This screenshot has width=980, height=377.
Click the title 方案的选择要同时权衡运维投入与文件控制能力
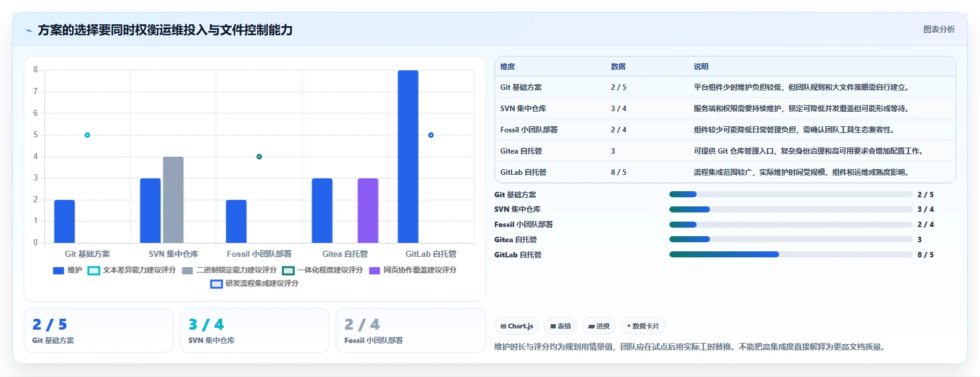[x=165, y=30]
